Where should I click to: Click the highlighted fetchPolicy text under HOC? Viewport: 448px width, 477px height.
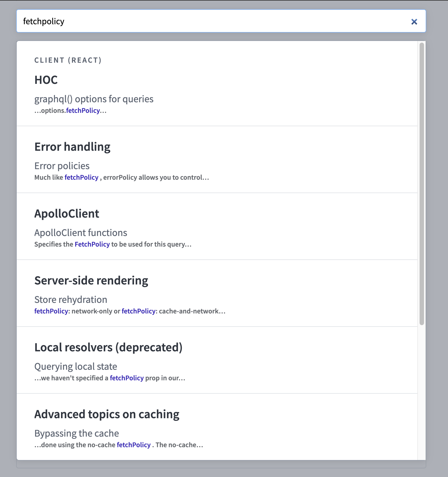[x=83, y=111]
